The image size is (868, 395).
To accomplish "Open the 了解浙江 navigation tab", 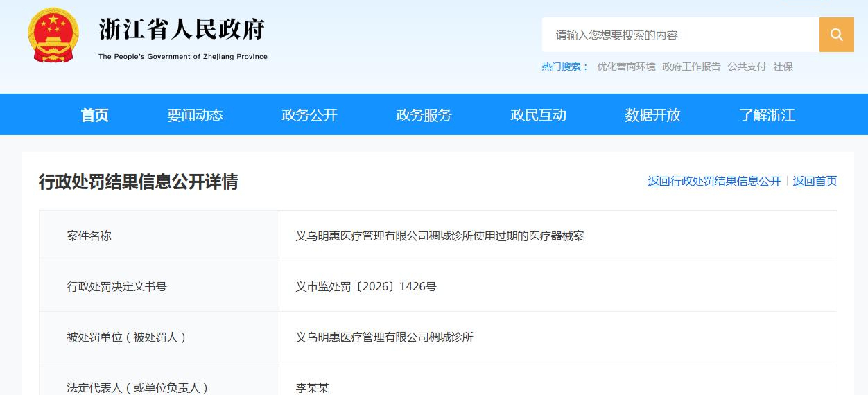I will coord(767,115).
